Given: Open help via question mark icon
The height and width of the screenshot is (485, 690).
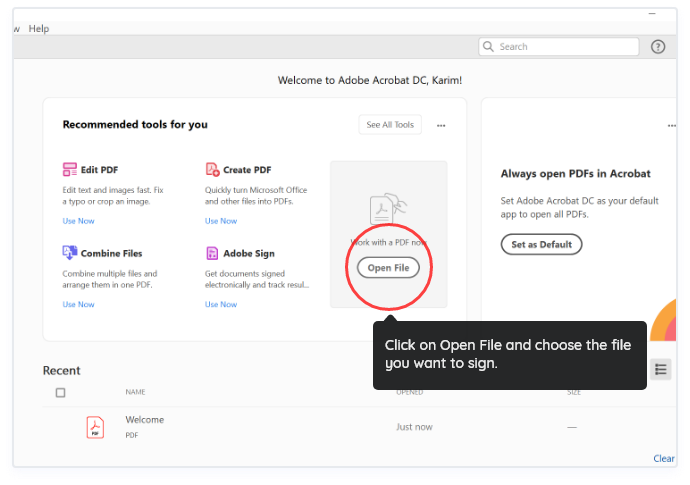Looking at the screenshot, I should (x=658, y=47).
